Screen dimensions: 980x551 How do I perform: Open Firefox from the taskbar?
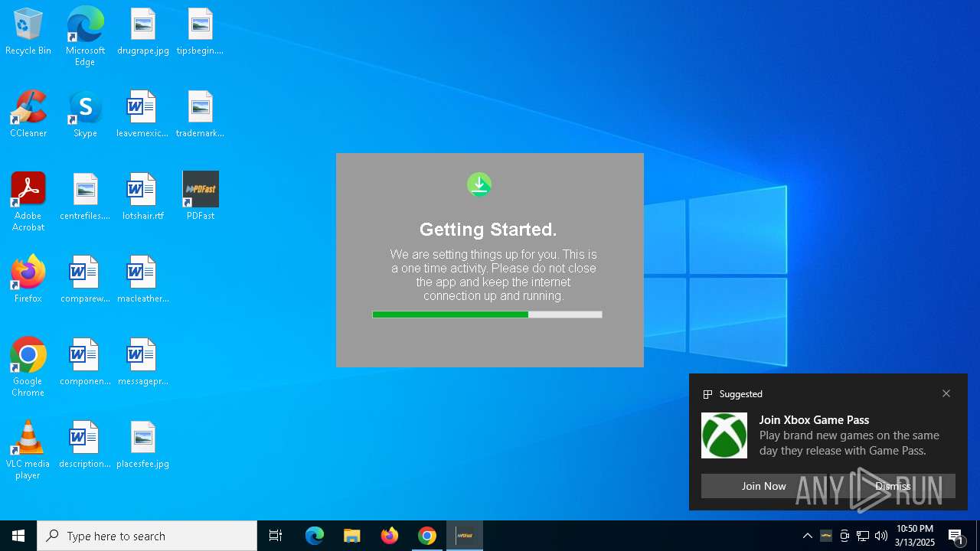tap(390, 536)
